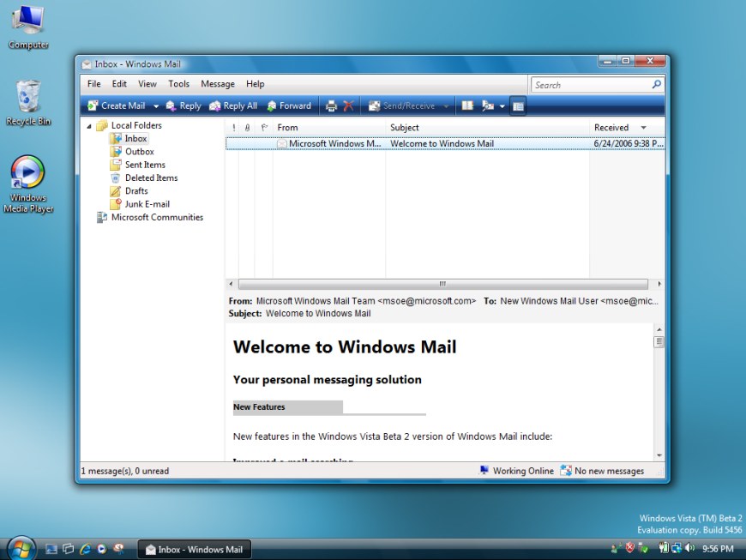Click the No new messages status icon
Viewport: 746px width, 560px height.
tap(566, 471)
